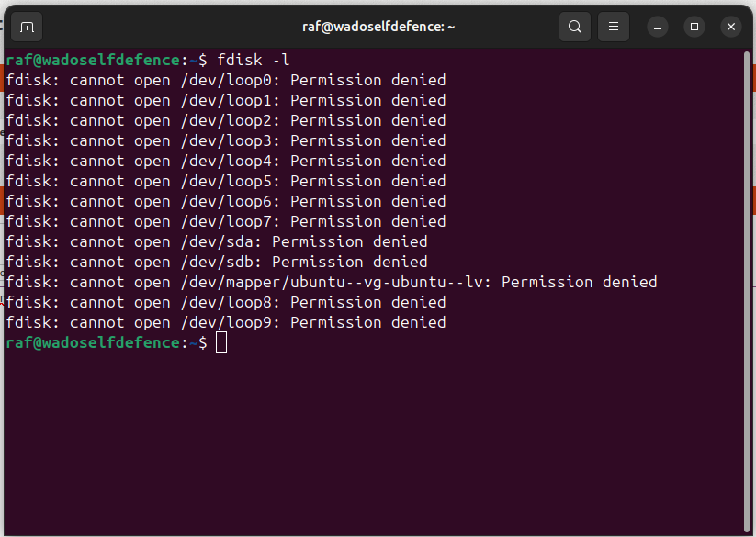Click the /dev/loop9 error line
The height and width of the screenshot is (537, 756).
tap(226, 323)
